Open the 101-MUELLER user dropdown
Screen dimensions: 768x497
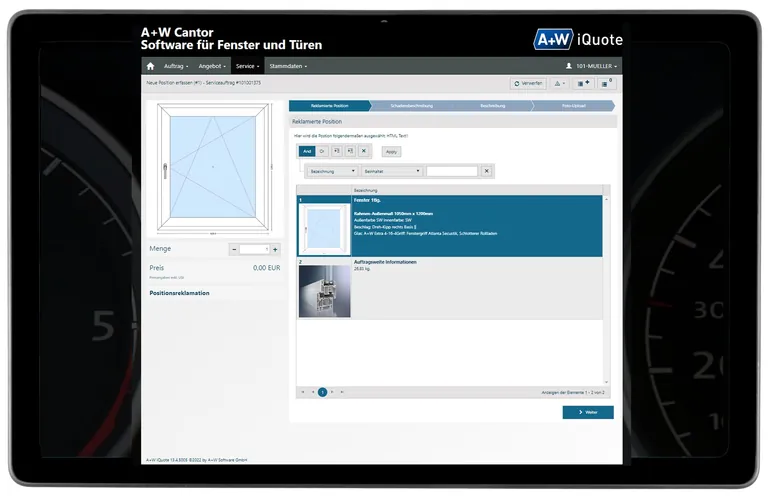pos(592,66)
